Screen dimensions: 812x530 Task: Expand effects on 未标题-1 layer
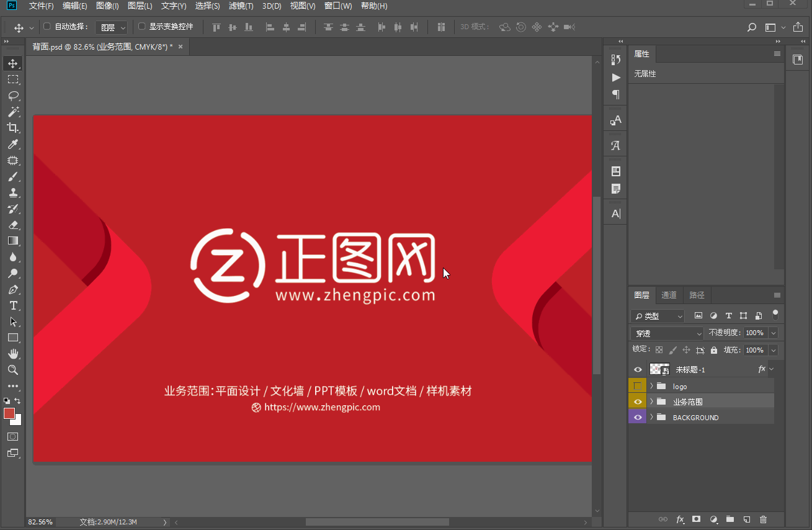[772, 369]
